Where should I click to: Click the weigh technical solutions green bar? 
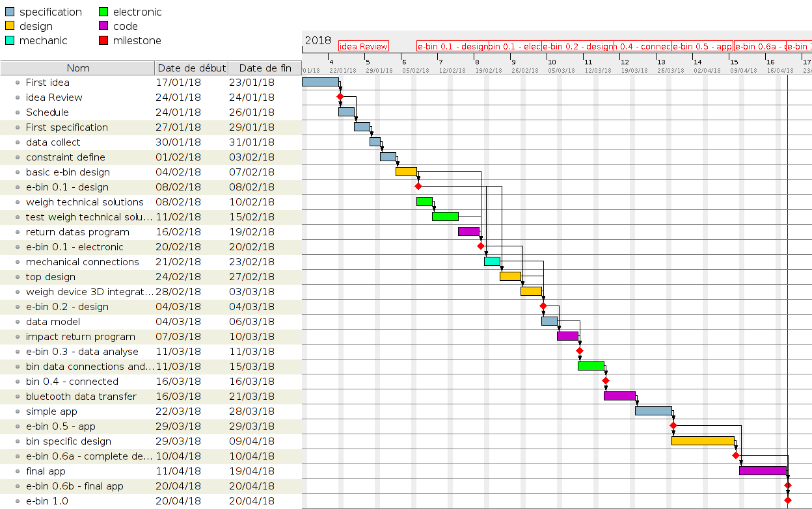click(x=424, y=202)
